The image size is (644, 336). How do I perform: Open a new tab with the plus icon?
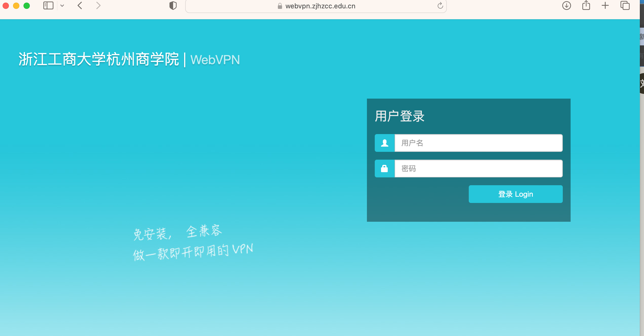click(x=605, y=5)
